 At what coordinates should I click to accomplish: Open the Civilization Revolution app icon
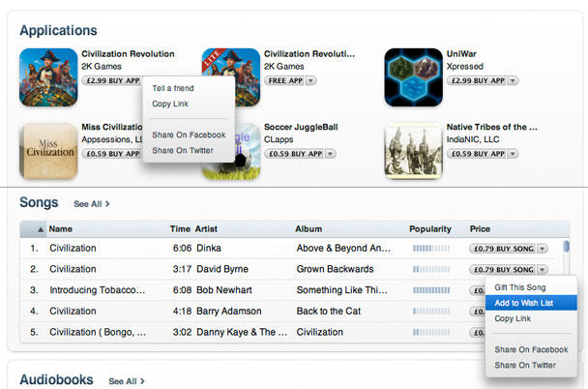point(48,76)
